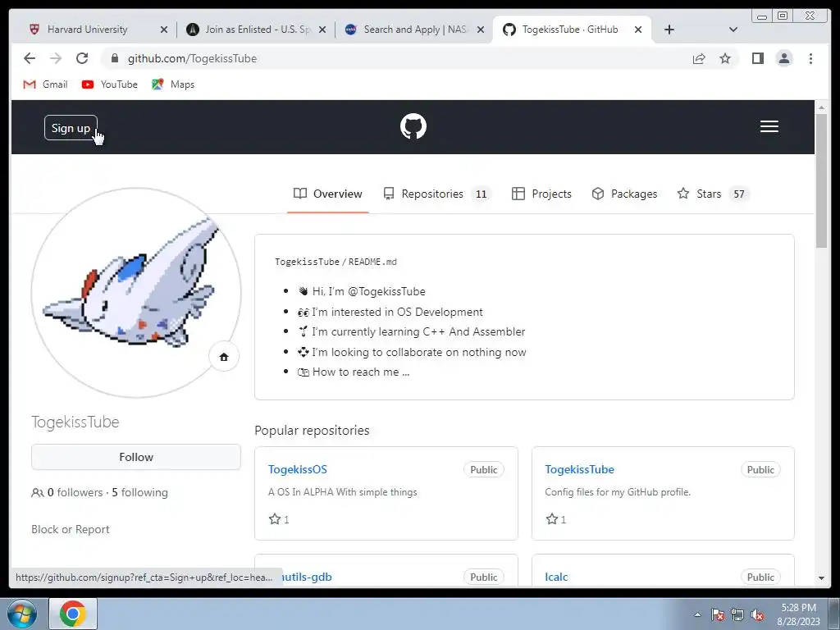
Task: Open a new tab with the plus button
Action: 669,30
